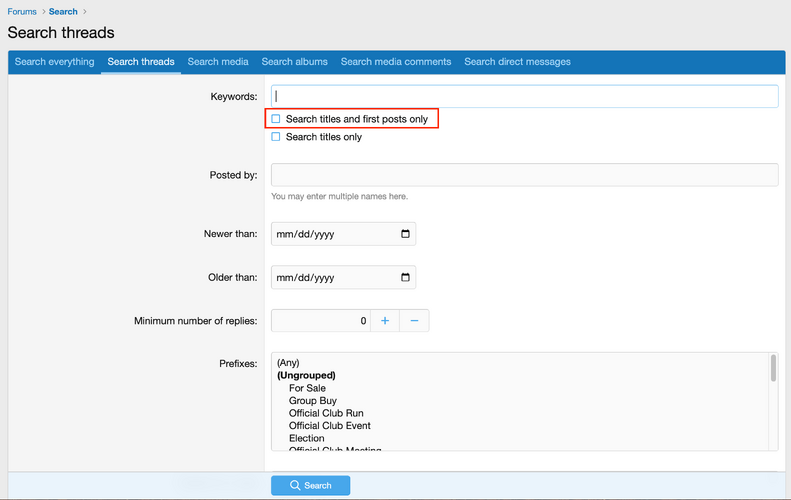Screen dimensions: 791x500
Task: Go to Search albums tab
Action: (294, 62)
